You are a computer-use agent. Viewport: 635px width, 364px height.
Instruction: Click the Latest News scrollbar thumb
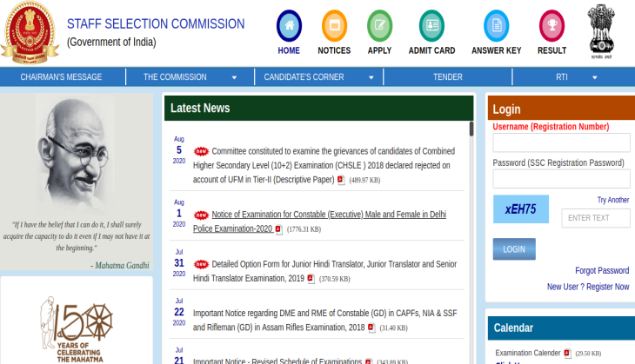tap(471, 129)
